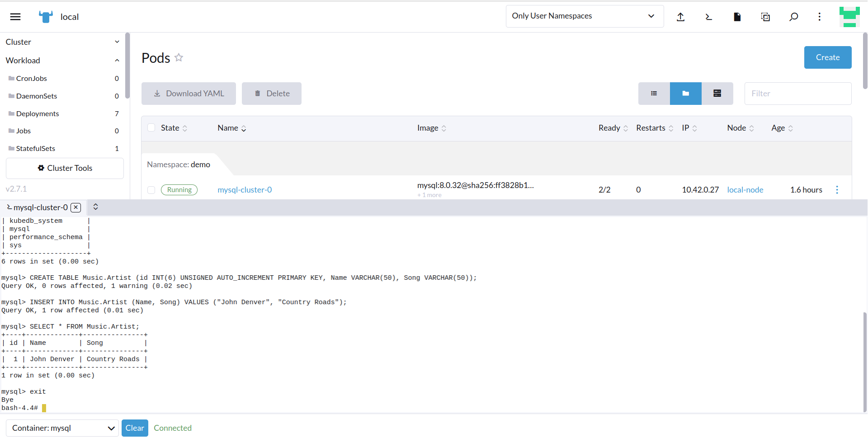Close the mysql-cluster-0 shell tab
Image resolution: width=868 pixels, height=438 pixels.
click(76, 207)
